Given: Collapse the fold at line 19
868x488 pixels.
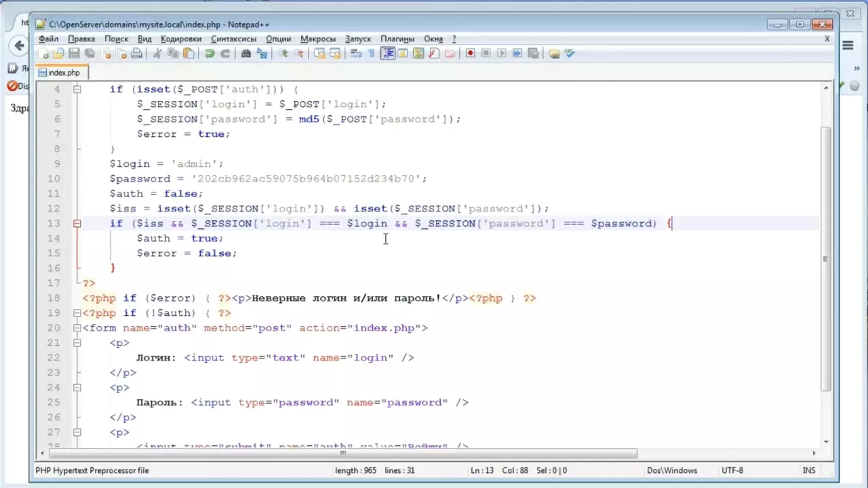Looking at the screenshot, I should pos(77,312).
